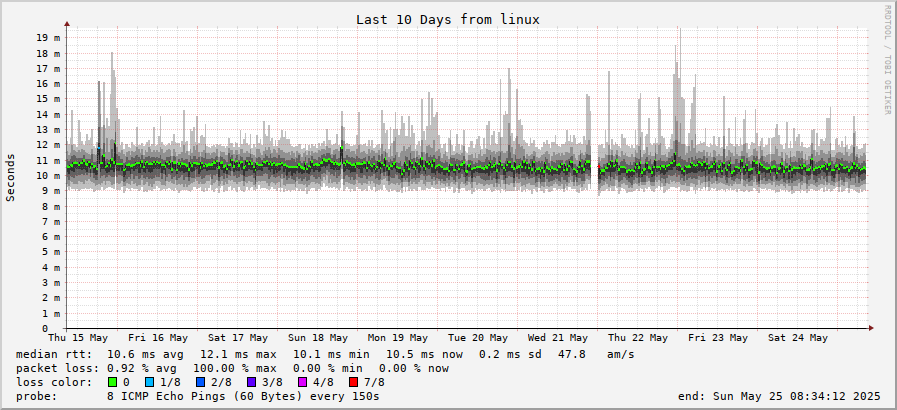Click the 'Sun 18 May' x-axis label
Viewport: 897px width, 410px height.
click(318, 338)
